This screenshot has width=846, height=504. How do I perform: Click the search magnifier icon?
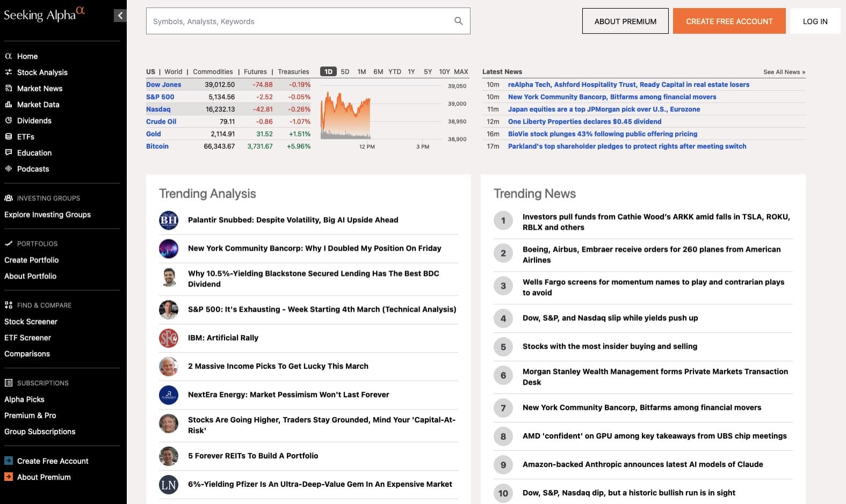(458, 21)
